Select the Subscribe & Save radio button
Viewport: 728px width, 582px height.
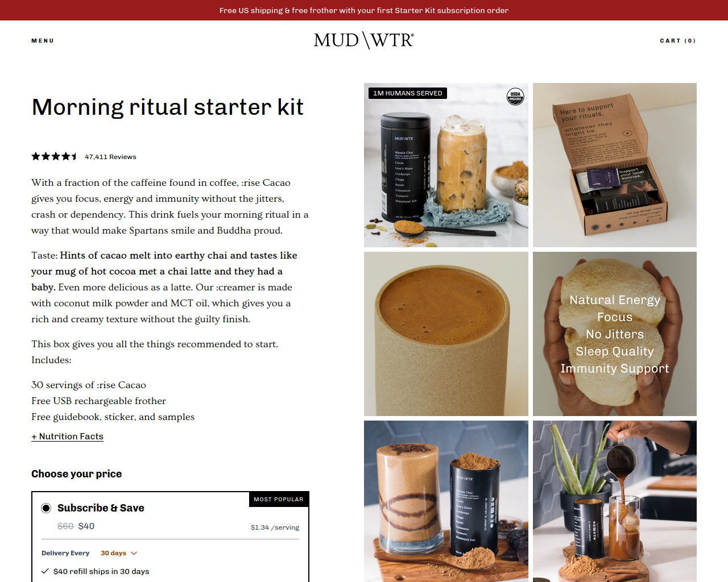coord(46,508)
